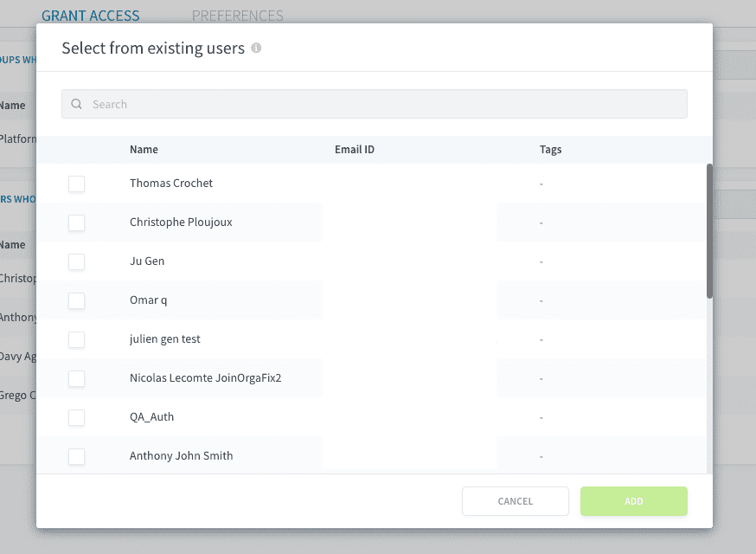
Task: Click the search magnifier icon
Action: [x=76, y=104]
